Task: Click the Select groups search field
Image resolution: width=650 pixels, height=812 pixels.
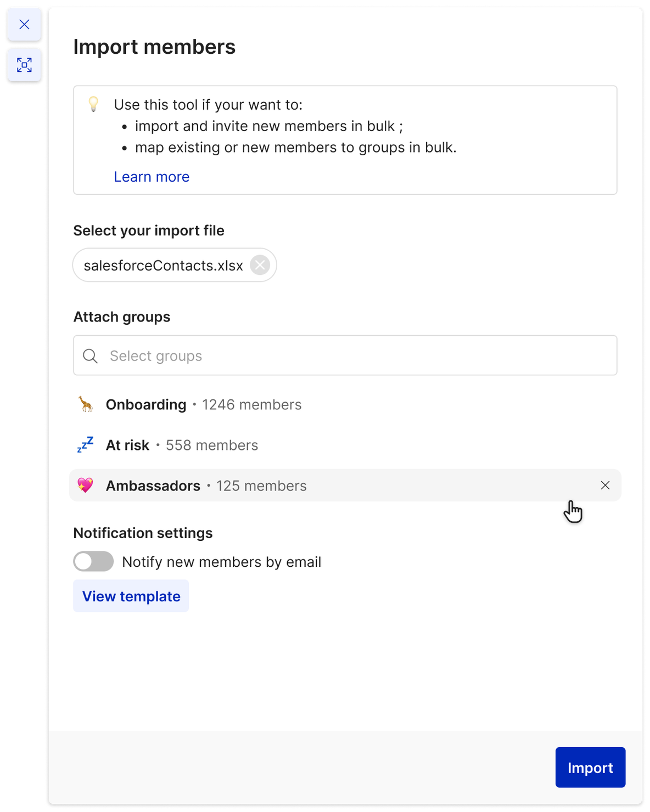Action: pos(345,356)
